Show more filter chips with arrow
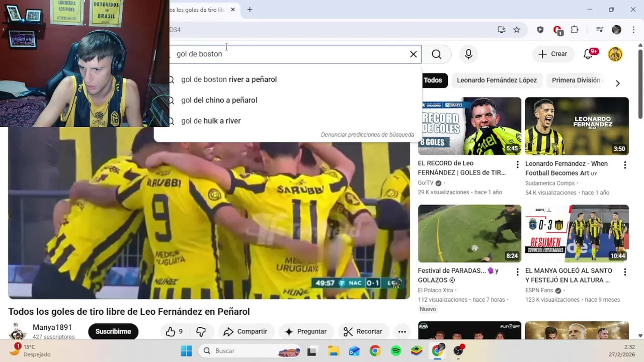644x362 pixels. coord(617,83)
